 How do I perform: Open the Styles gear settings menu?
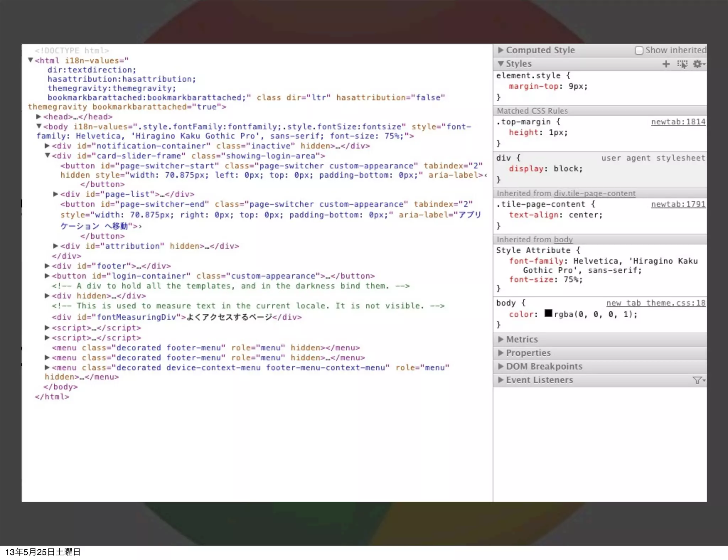pyautogui.click(x=698, y=64)
